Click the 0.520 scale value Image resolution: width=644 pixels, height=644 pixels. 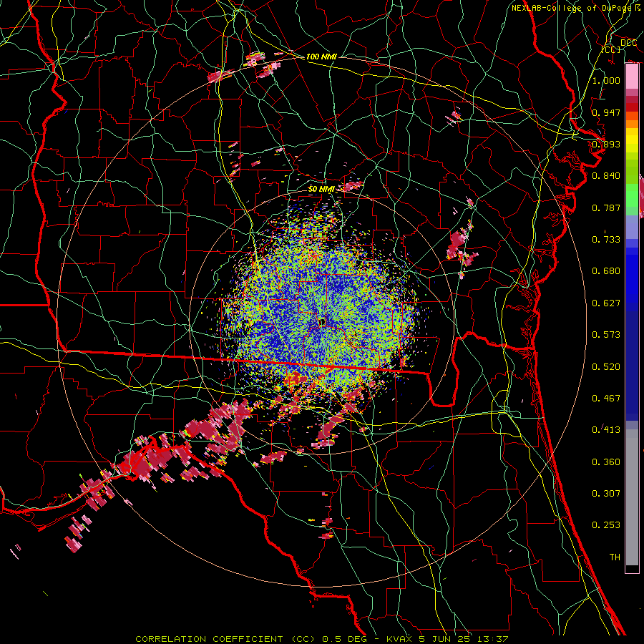pos(606,367)
